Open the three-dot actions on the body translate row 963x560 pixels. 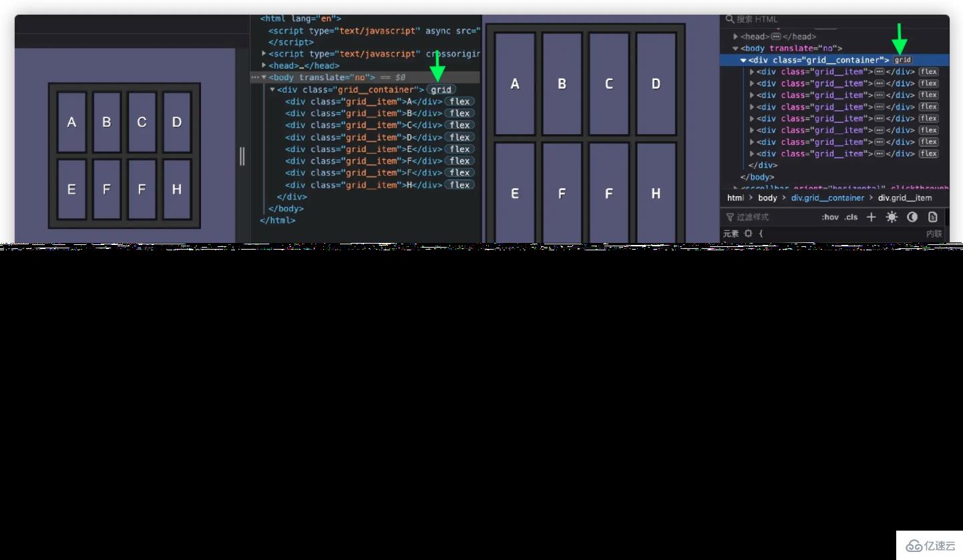[255, 77]
